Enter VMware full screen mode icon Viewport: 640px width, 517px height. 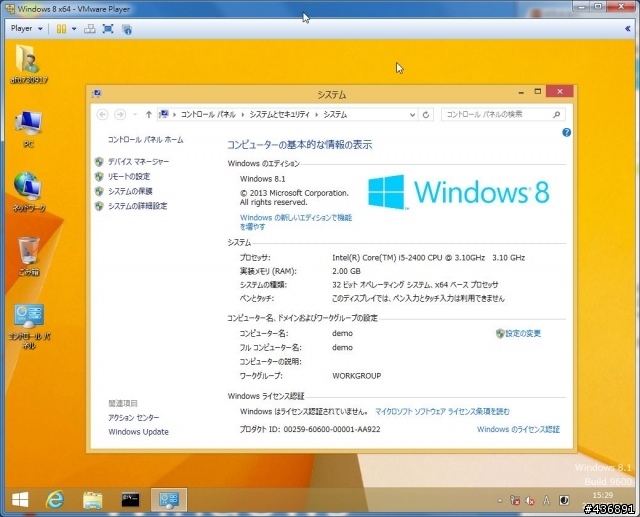[x=108, y=29]
